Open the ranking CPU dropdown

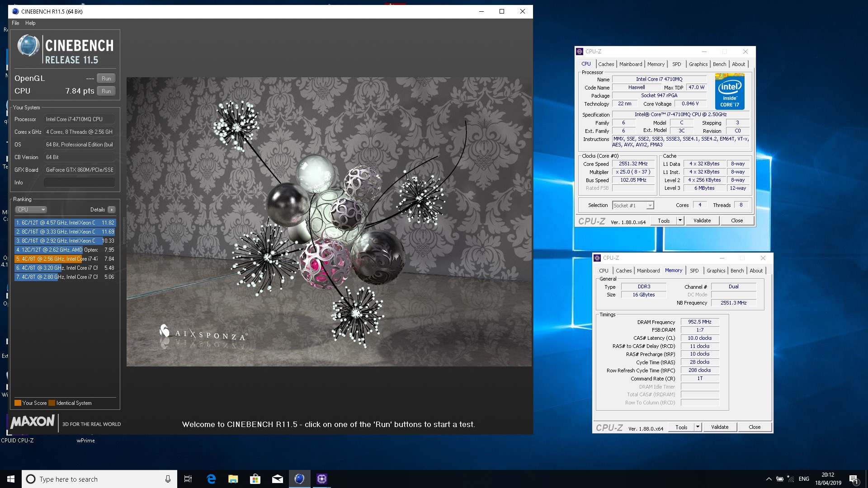pyautogui.click(x=31, y=210)
